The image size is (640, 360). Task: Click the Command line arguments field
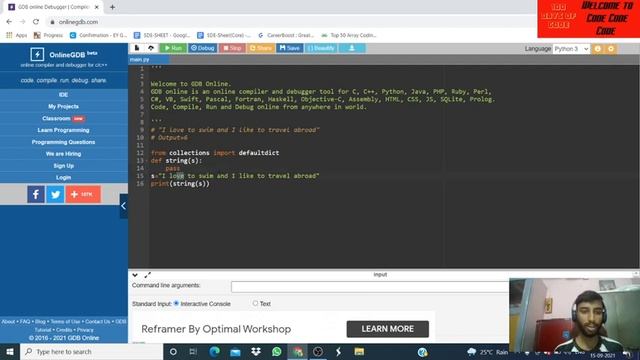coord(370,287)
